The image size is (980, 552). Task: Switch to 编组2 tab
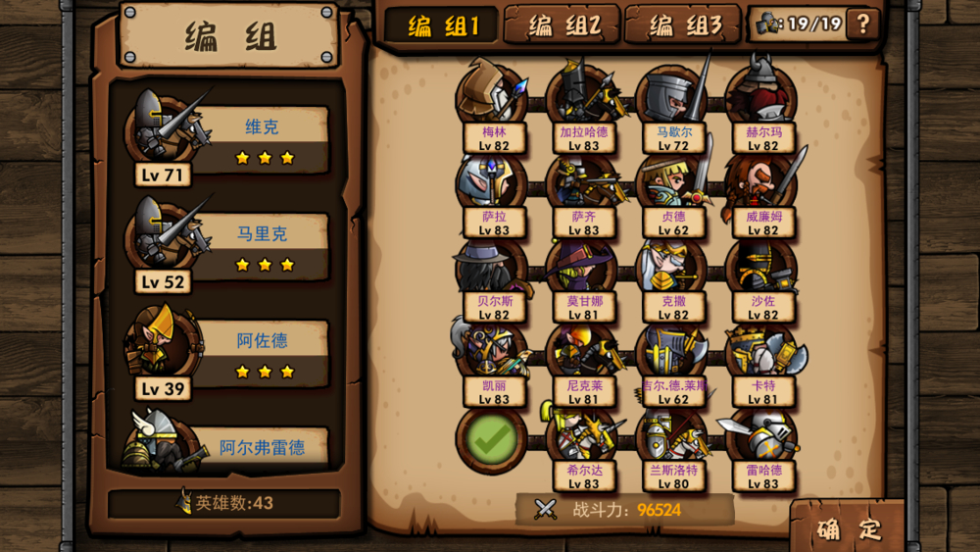(562, 25)
